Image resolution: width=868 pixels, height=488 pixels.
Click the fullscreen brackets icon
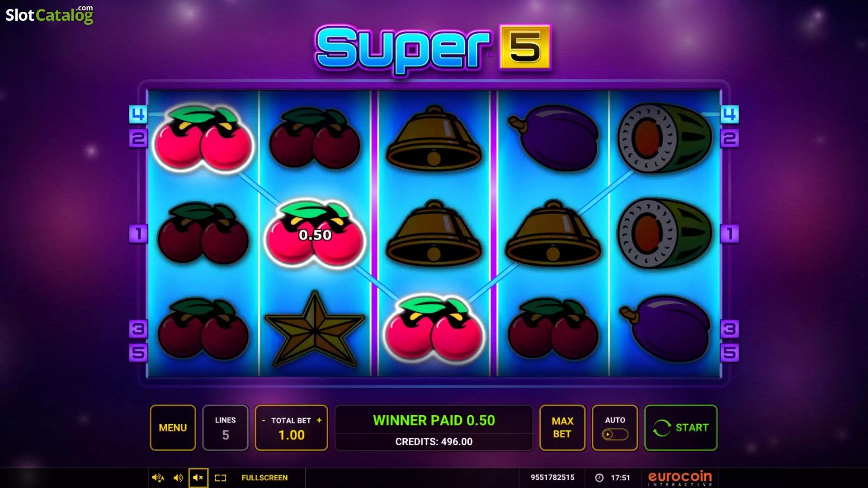[221, 478]
